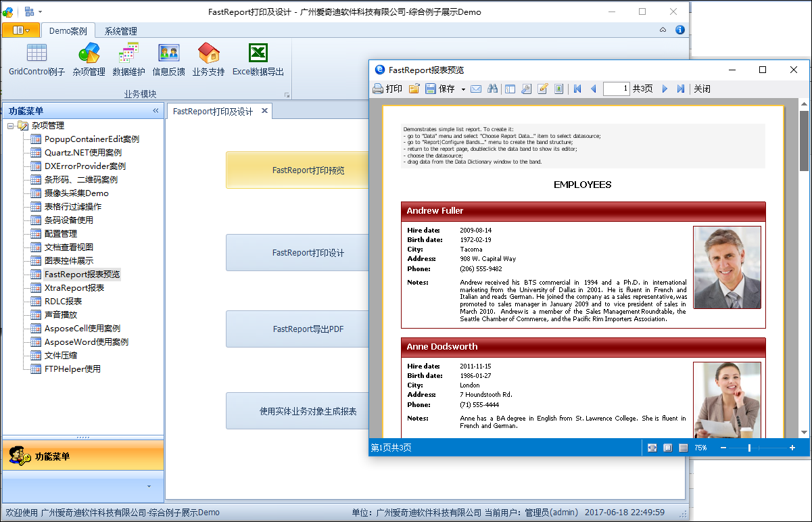The image size is (812, 522).
Task: Click the binoculars find icon
Action: click(x=492, y=89)
